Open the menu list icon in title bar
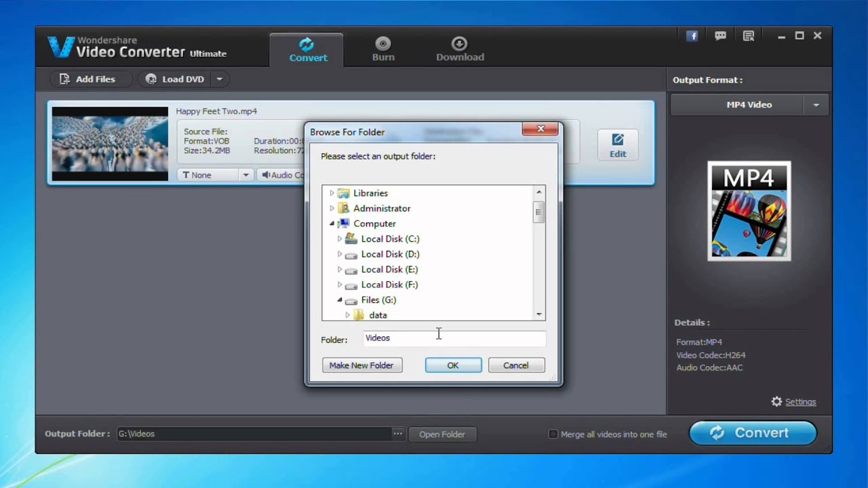This screenshot has height=488, width=868. coord(749,37)
